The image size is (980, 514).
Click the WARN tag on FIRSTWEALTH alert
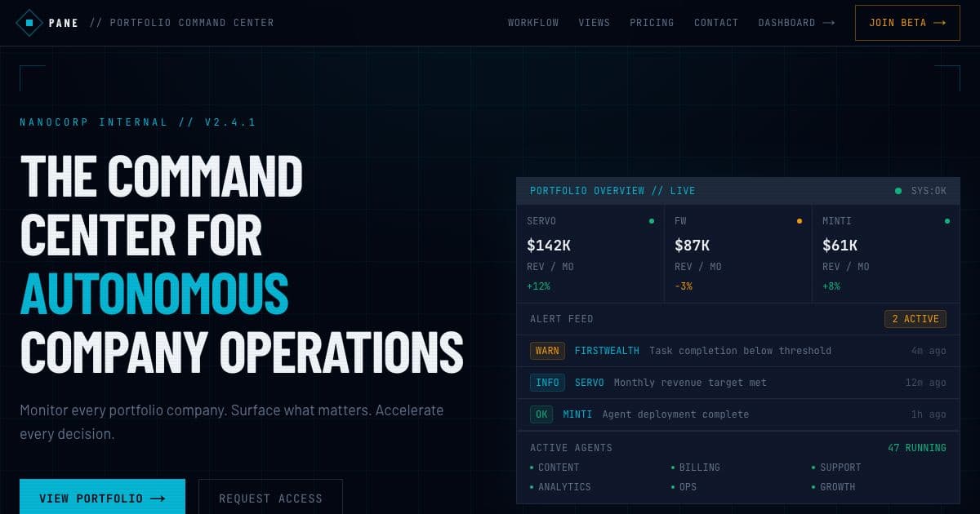pos(547,351)
